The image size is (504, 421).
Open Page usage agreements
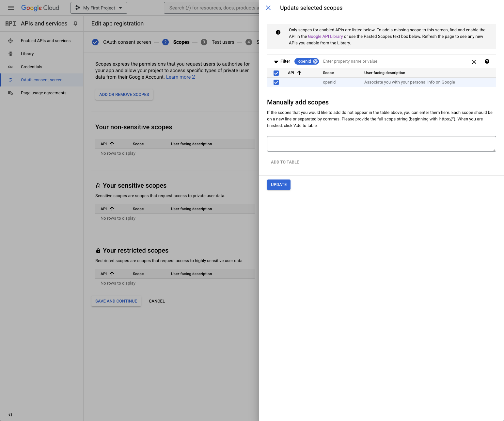point(44,93)
